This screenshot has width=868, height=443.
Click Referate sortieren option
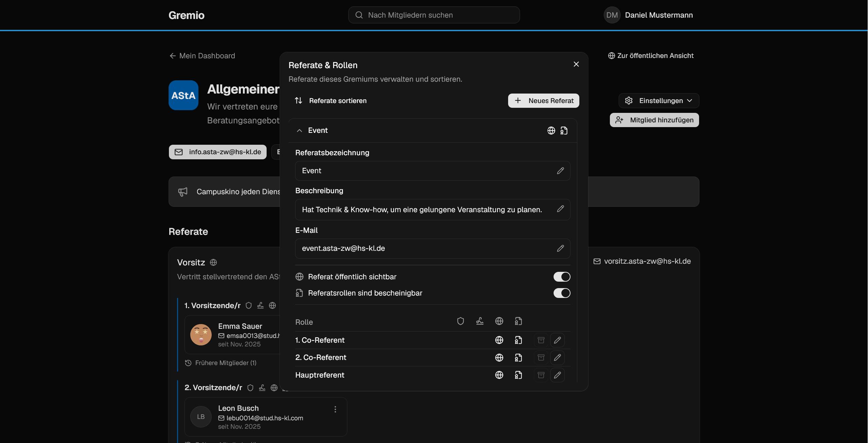pyautogui.click(x=331, y=101)
